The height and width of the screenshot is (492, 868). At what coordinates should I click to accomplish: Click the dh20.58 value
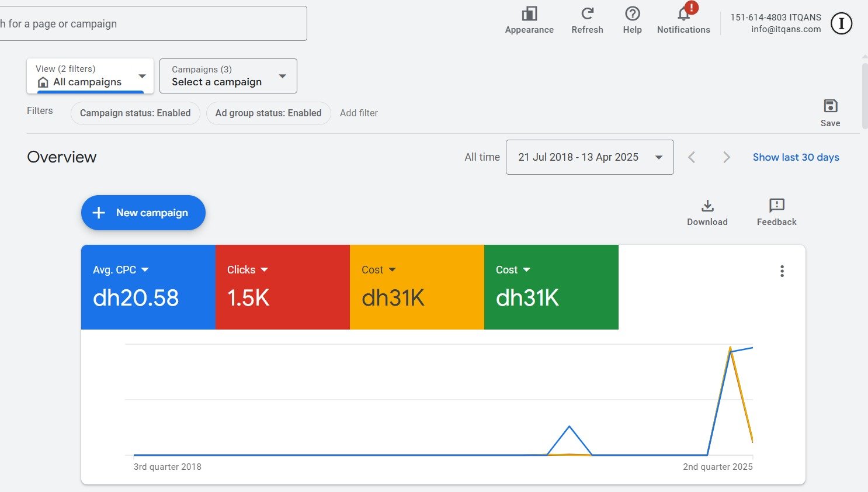coord(136,298)
